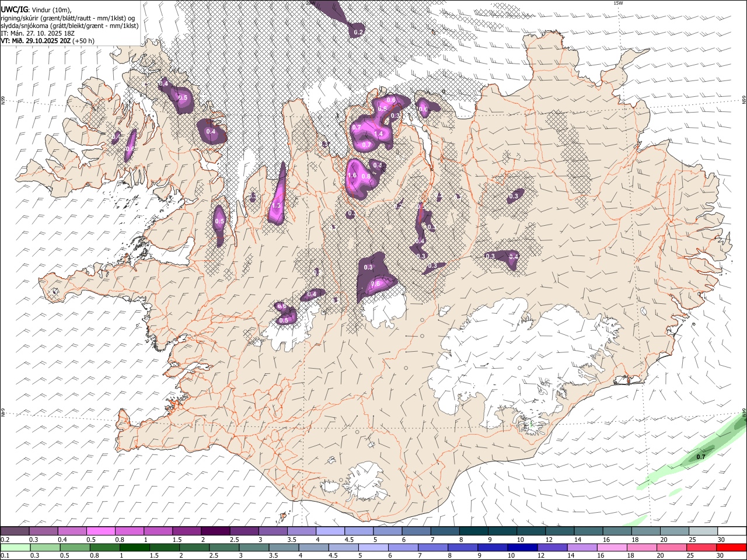
Task: Click the "0.2" value on the offshore purple patch
Action: tap(358, 32)
